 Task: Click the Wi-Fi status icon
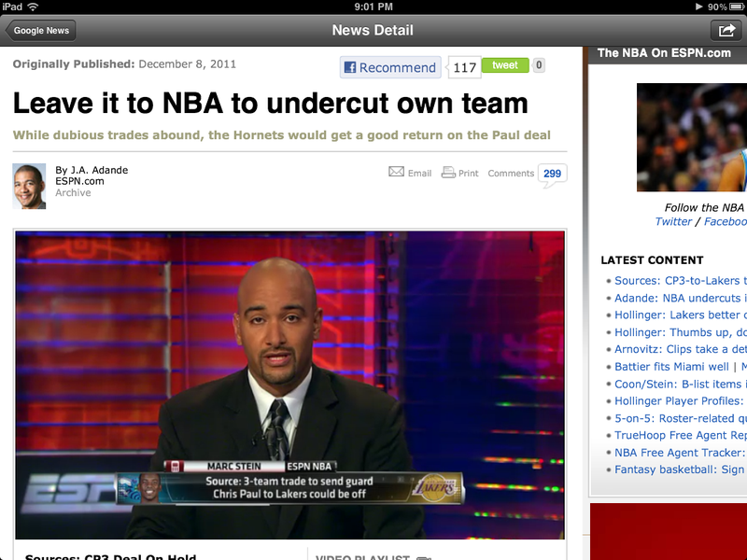33,7
